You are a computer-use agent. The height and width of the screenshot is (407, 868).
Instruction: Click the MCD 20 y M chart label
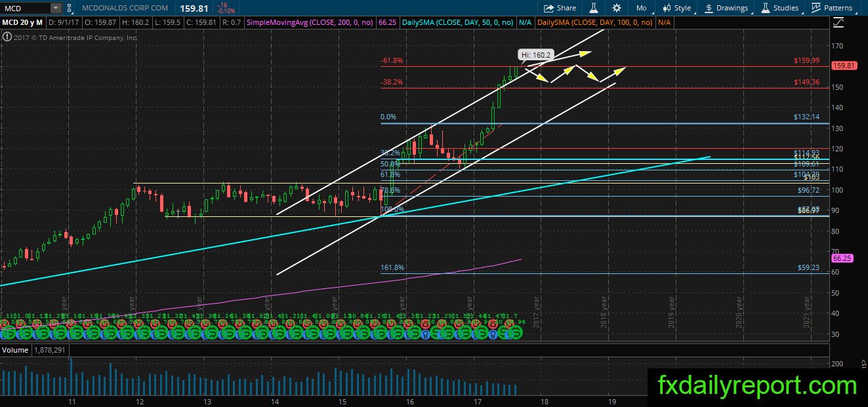tap(21, 22)
